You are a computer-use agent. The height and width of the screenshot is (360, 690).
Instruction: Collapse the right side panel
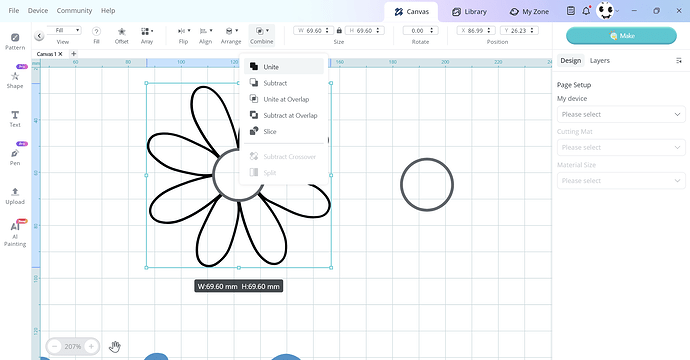[x=679, y=61]
